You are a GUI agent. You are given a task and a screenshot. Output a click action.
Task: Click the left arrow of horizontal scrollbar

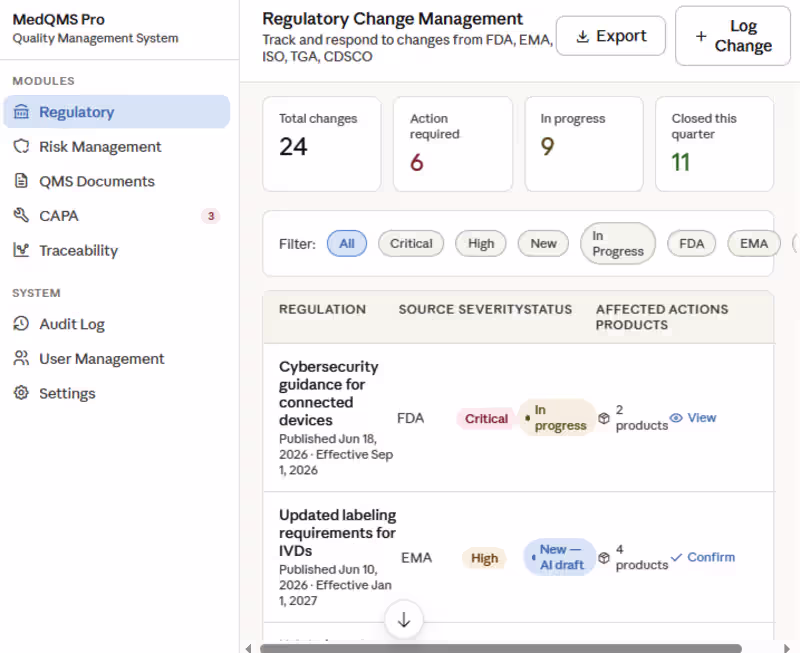pos(248,648)
